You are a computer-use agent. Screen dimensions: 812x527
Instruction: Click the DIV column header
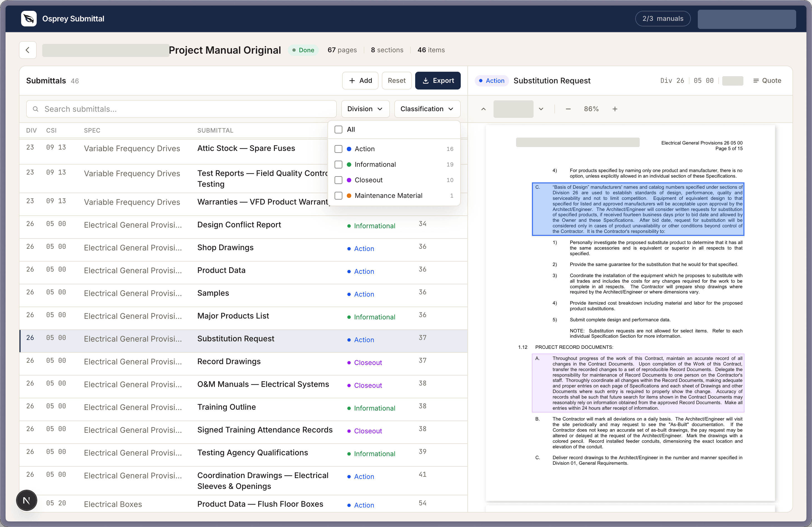(31, 130)
